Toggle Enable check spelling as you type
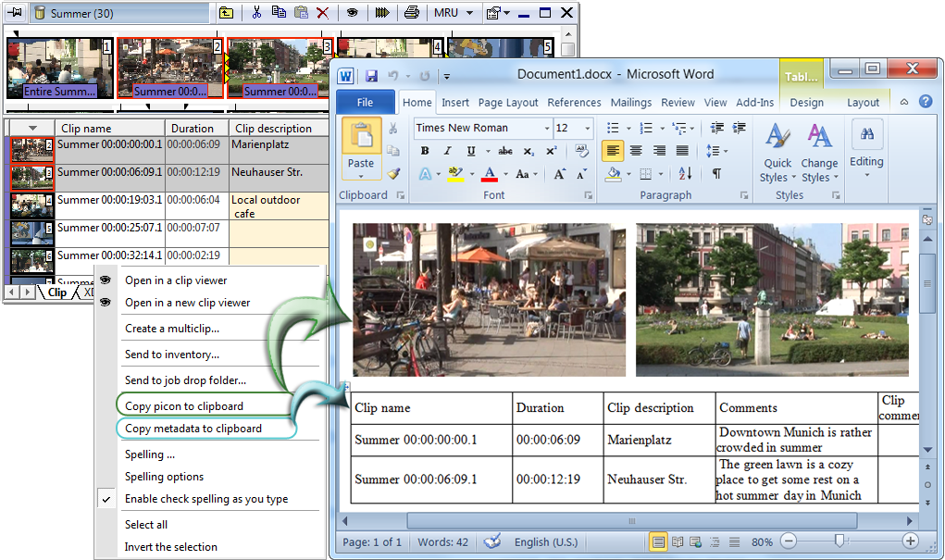Viewport: 945px width, 560px height. point(206,499)
